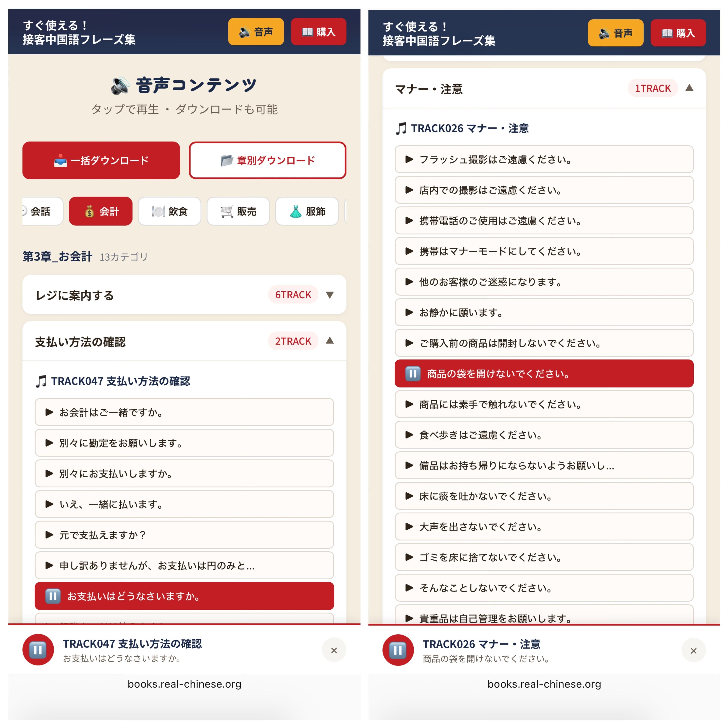Viewport: 728px width, 728px height.
Task: Close the TRACK047 mini player
Action: coord(334,650)
